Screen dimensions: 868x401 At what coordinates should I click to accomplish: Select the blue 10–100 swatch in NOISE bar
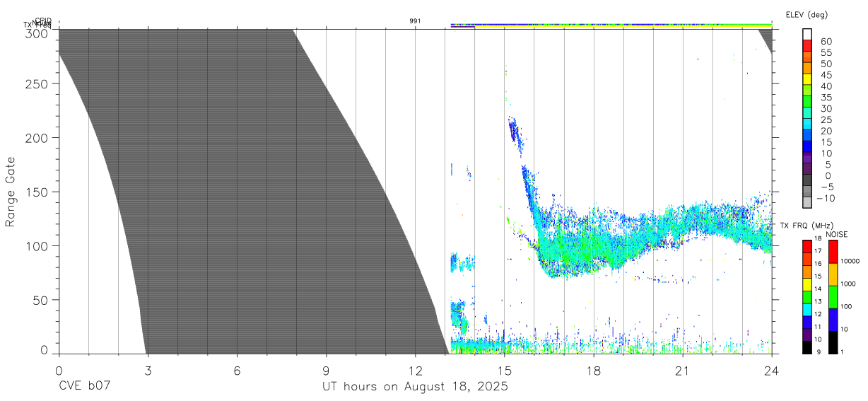(832, 320)
